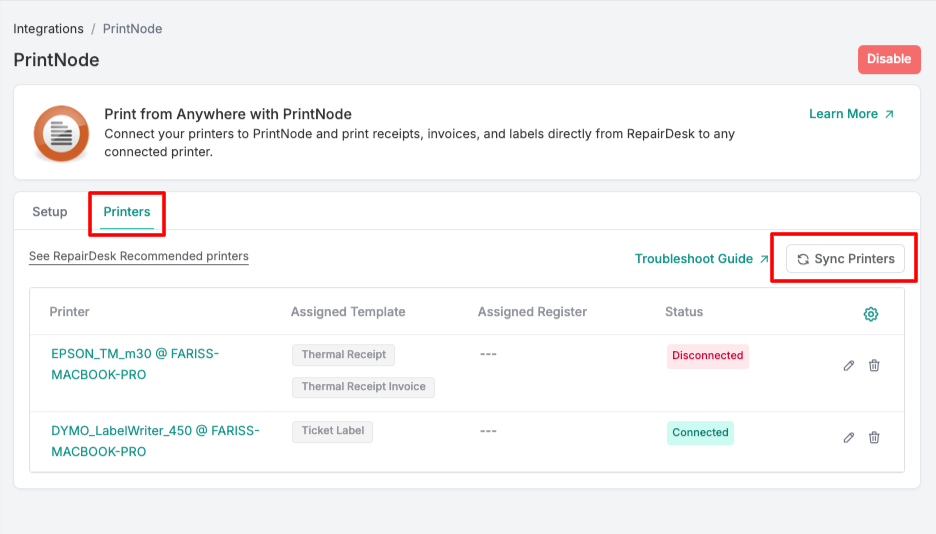Viewport: 936px width, 534px height.
Task: Click the Ticket Label template tag
Action: pyautogui.click(x=333, y=432)
